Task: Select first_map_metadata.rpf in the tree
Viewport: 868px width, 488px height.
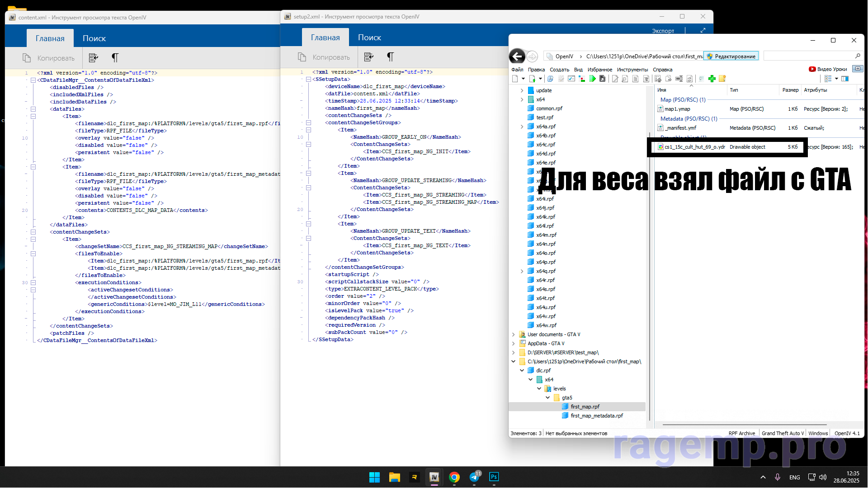Action: point(596,416)
